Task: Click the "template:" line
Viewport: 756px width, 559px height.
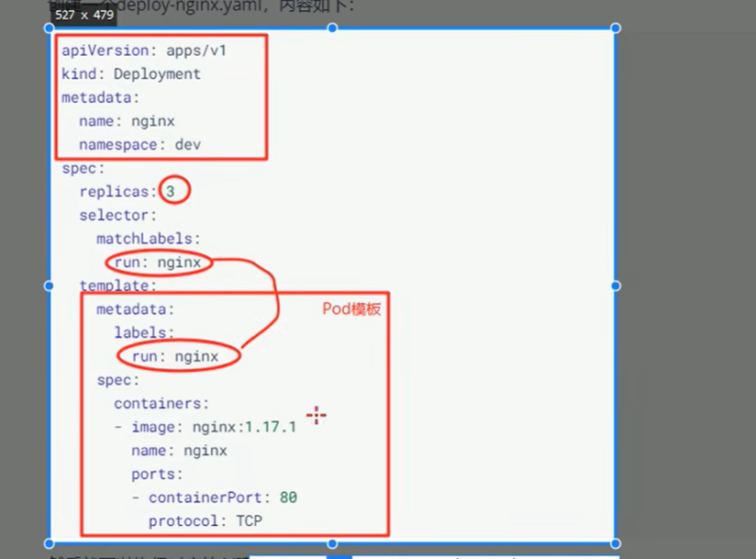Action: point(118,286)
